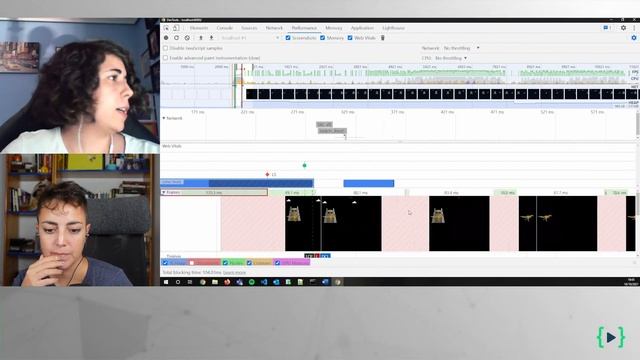Open Visual Studio Code from the taskbar
This screenshot has height=360, width=640.
(264, 282)
